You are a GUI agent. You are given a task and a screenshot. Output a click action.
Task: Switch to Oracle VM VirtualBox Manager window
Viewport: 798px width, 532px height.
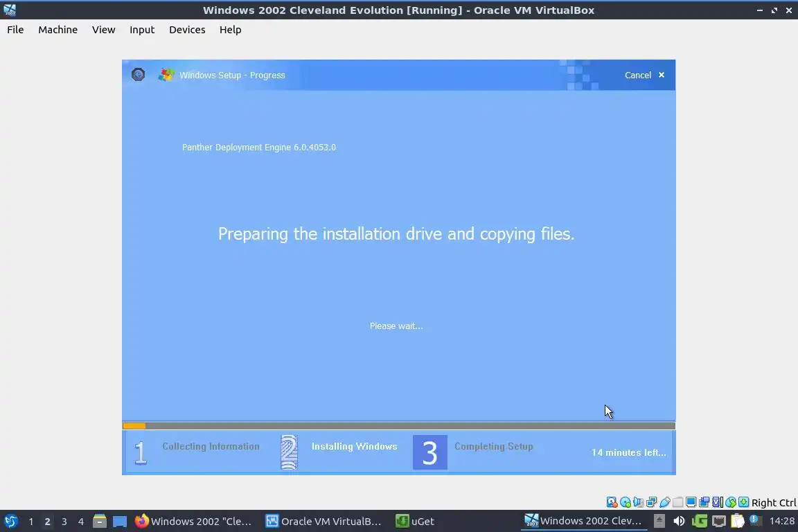coord(323,522)
